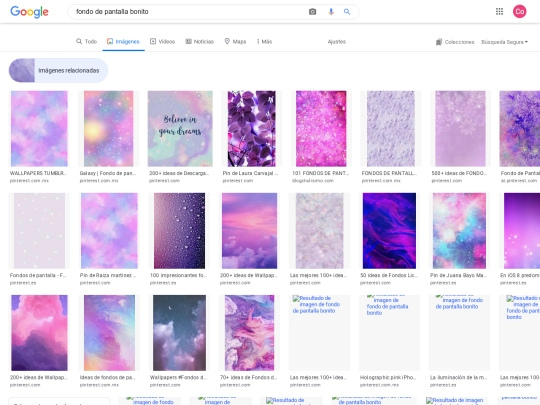This screenshot has height=405, width=540.
Task: Activate voice search microphone icon
Action: pos(331,12)
